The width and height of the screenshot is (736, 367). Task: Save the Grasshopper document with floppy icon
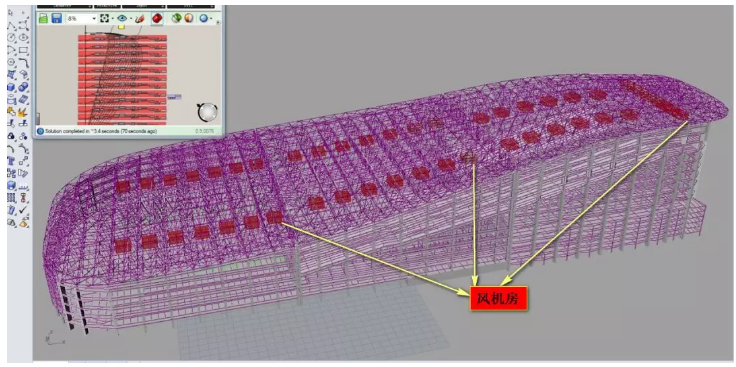click(x=57, y=18)
